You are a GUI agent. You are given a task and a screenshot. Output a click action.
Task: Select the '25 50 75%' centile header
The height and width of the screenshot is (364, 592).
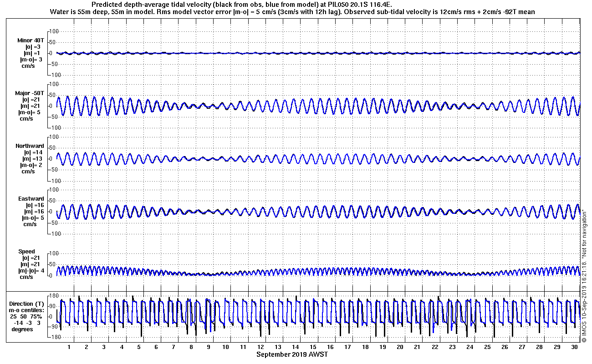[27, 317]
